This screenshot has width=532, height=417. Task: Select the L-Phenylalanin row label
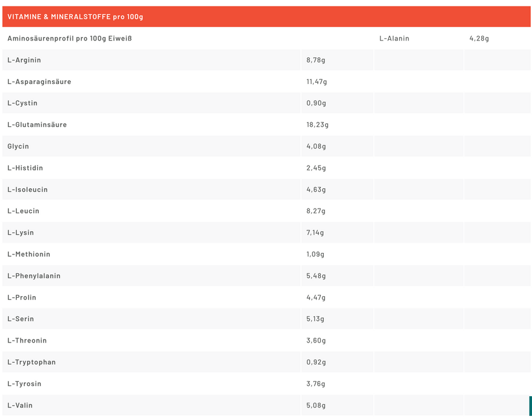pos(34,276)
